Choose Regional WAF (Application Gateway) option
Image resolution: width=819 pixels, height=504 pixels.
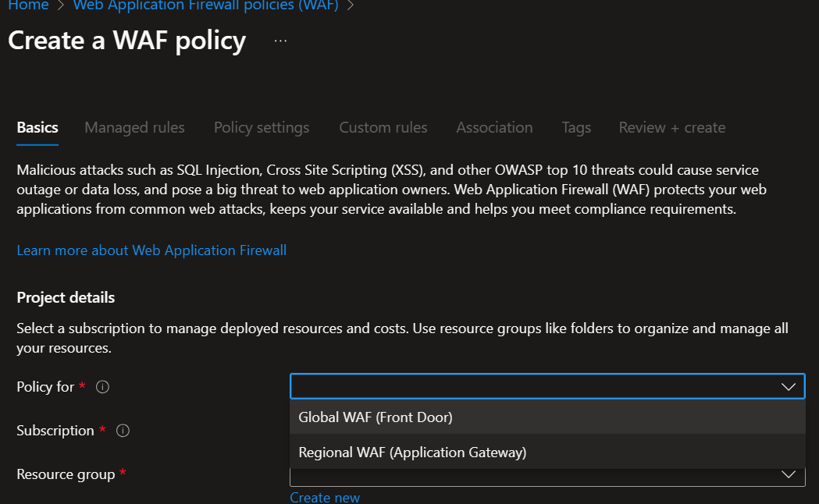point(412,452)
